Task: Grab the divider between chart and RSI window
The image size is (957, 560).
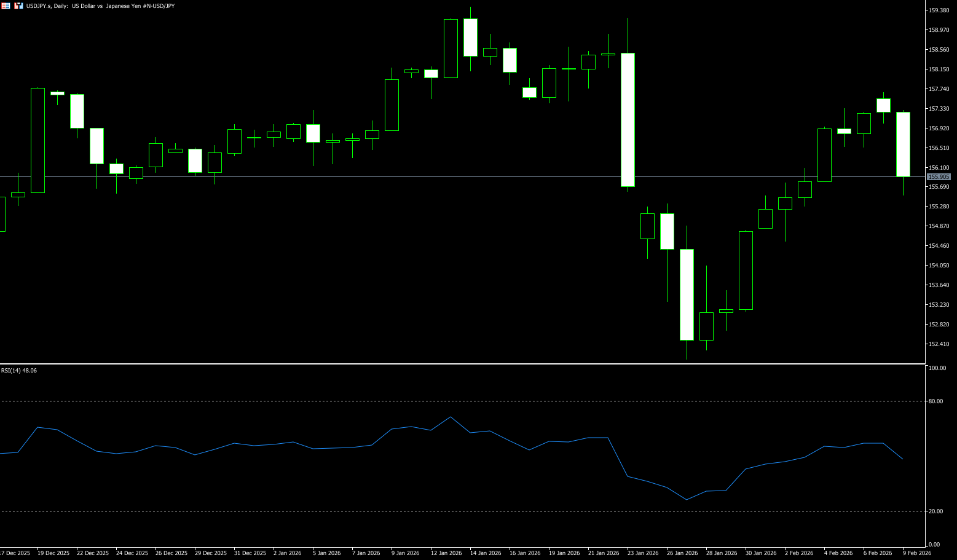Action: (461, 365)
